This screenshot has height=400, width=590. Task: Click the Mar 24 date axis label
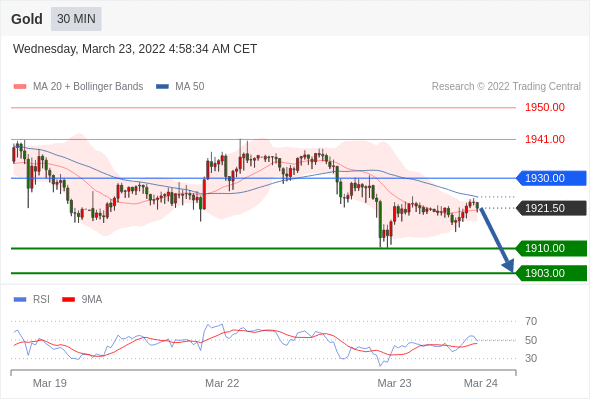[x=481, y=383]
